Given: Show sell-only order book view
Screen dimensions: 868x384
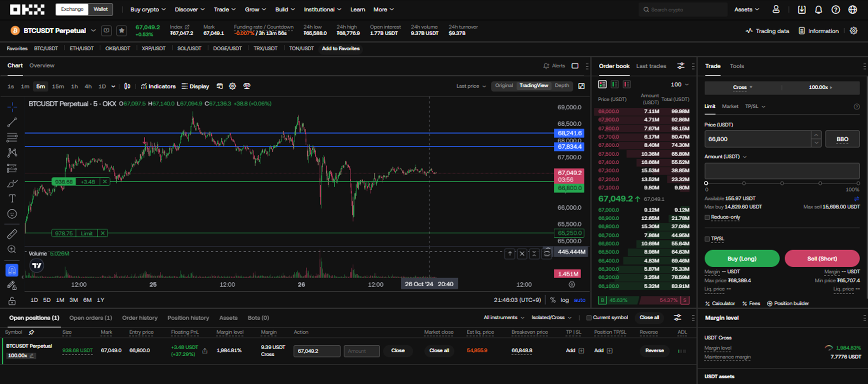Looking at the screenshot, I should click(x=627, y=84).
